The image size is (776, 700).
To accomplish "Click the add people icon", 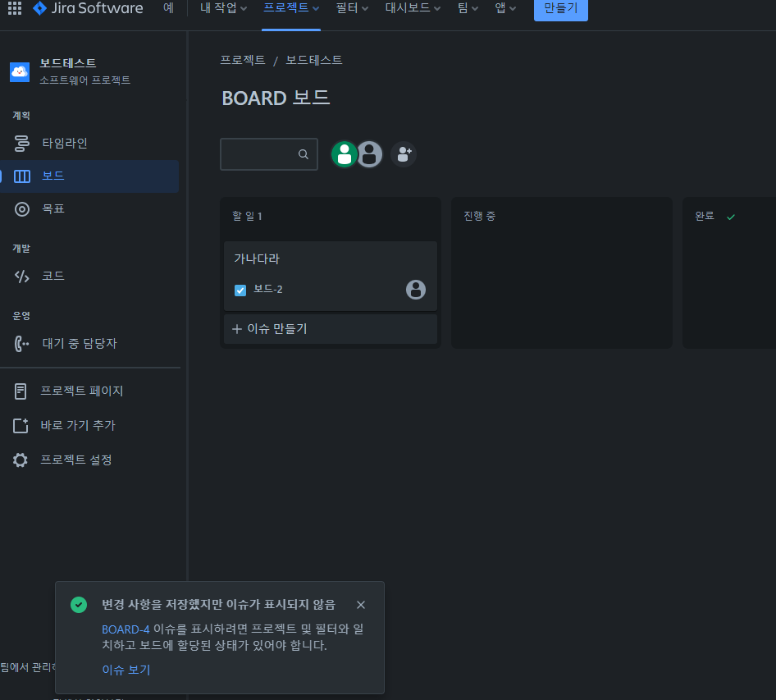I will tap(404, 154).
